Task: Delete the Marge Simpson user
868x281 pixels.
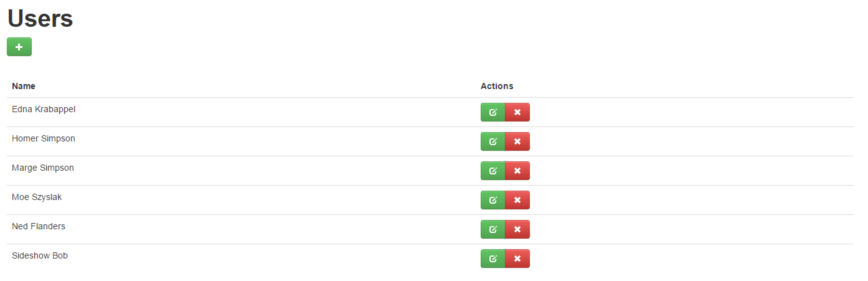Action: 517,171
